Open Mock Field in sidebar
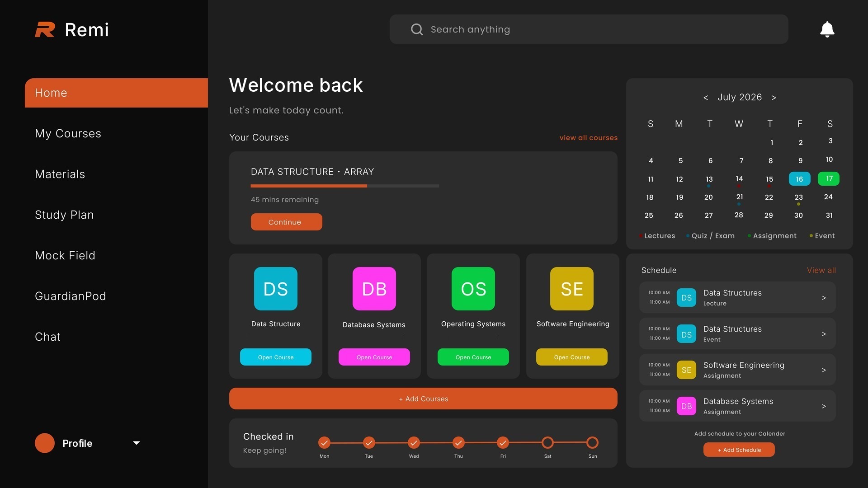 [x=65, y=255]
